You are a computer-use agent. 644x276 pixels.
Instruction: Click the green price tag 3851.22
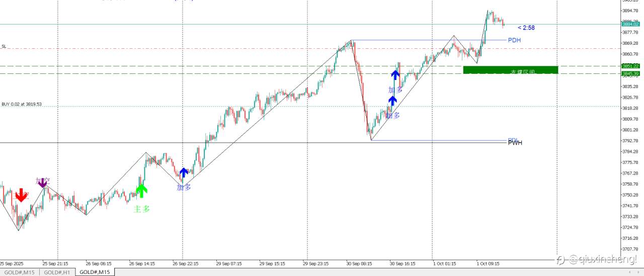pyautogui.click(x=631, y=66)
